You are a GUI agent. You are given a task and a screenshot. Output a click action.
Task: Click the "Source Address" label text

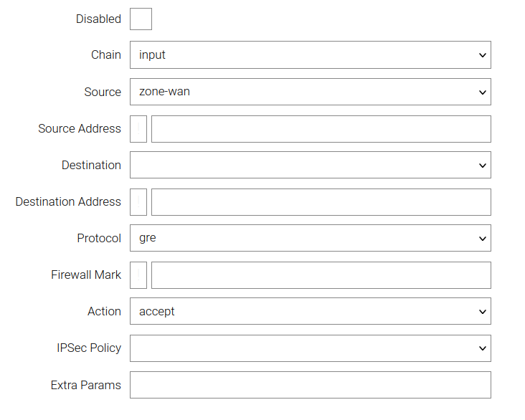pos(80,129)
